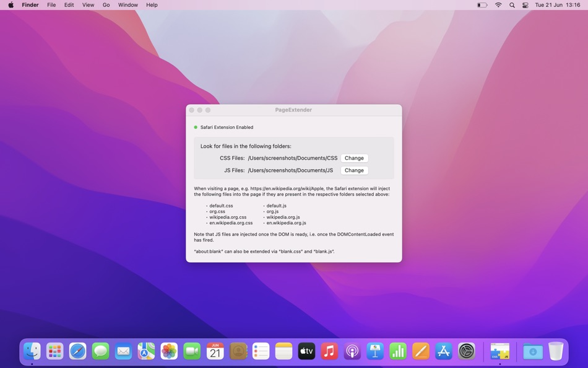
Task: Click the Safari Extension Enabled status text
Action: click(227, 127)
